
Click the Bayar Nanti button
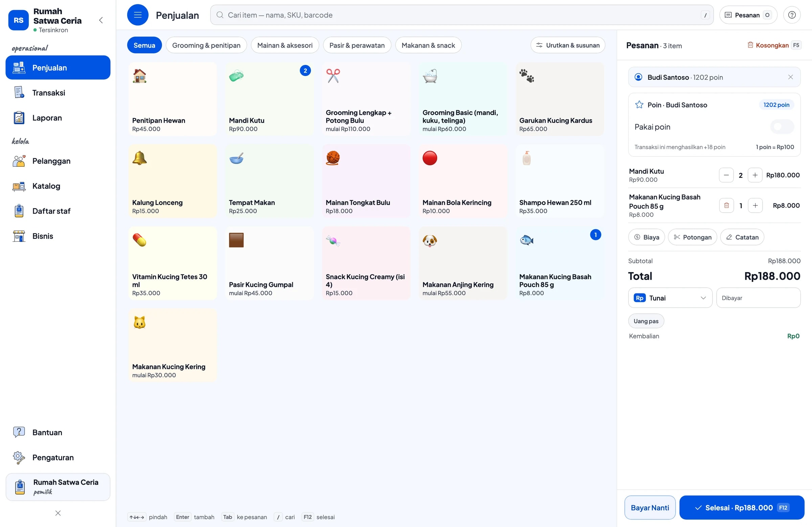(x=650, y=508)
